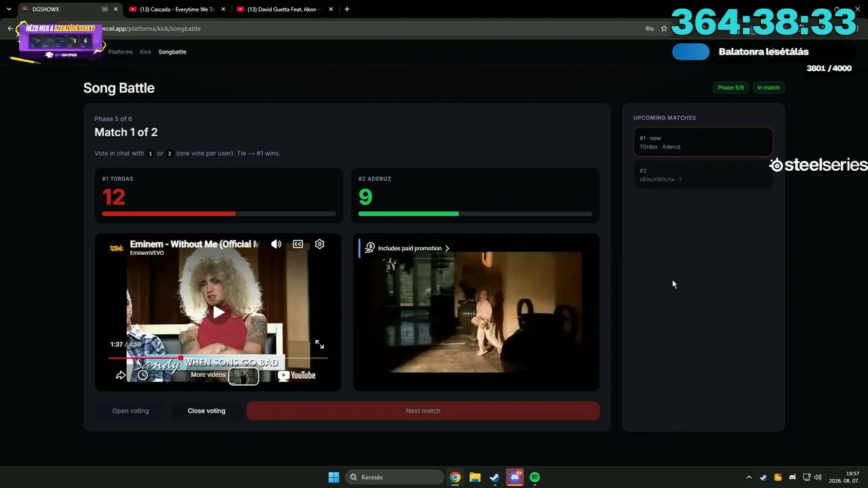Viewport: 868px width, 488px height.
Task: Click the Song Battle page title
Action: [119, 88]
